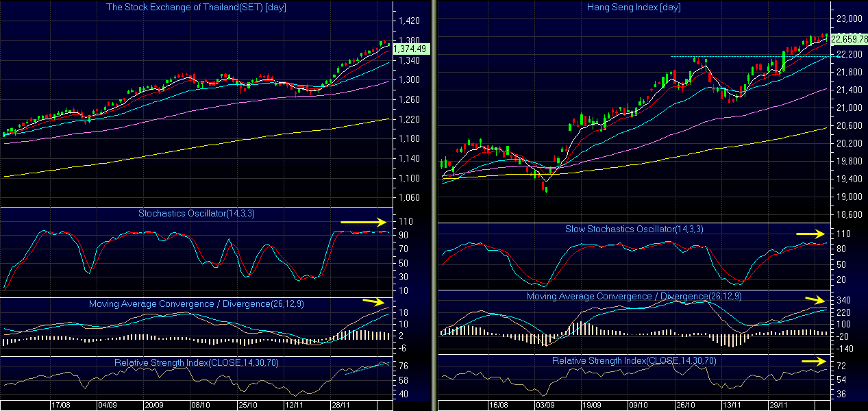Select the 1,374.49 last price label
The height and width of the screenshot is (411, 868).
pos(412,49)
